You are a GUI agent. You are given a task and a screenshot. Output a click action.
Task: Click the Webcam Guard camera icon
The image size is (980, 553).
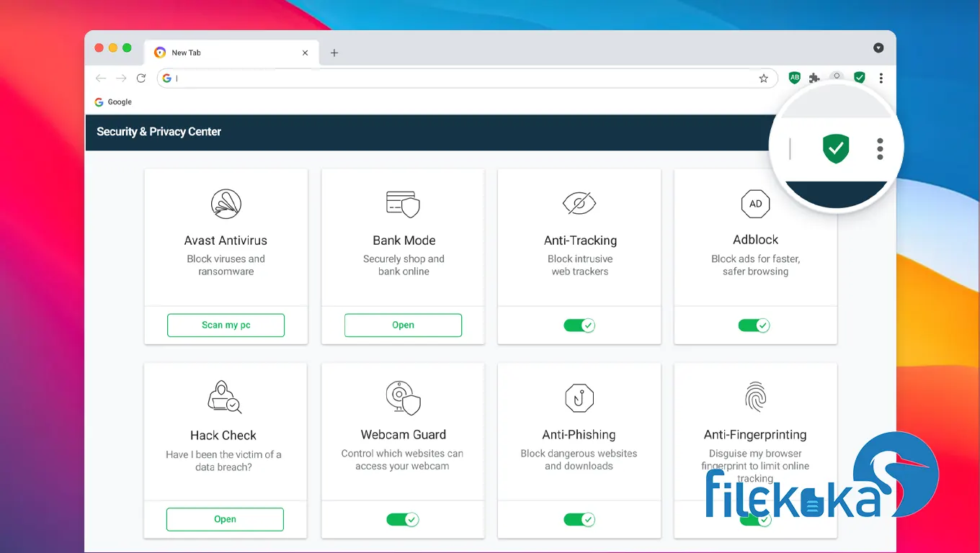tap(403, 397)
